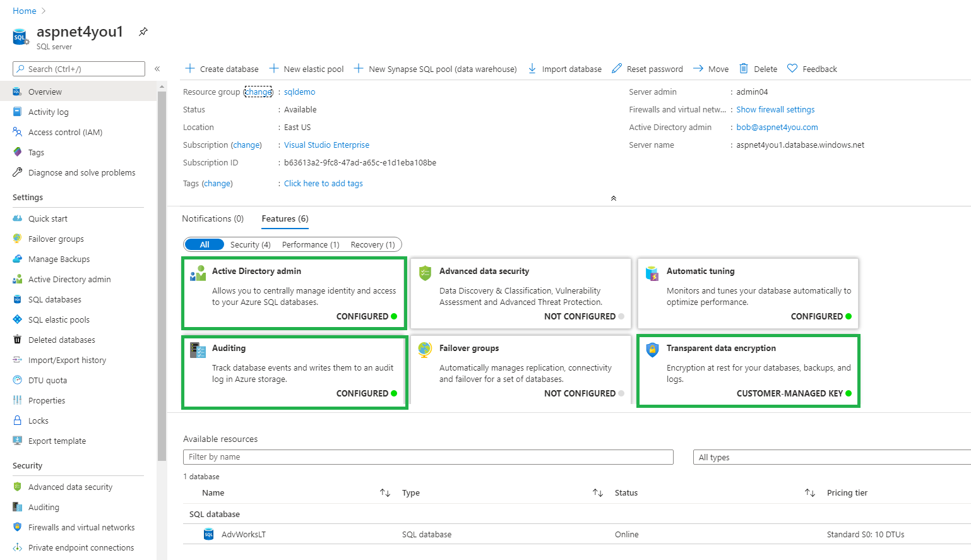
Task: Open Automatic tuning feature card
Action: point(748,293)
